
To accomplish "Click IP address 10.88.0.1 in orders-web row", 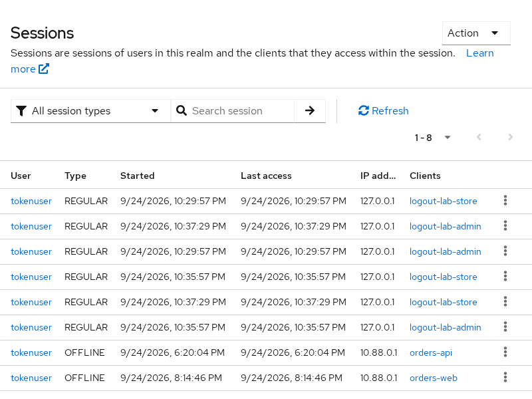I will pyautogui.click(x=378, y=378).
